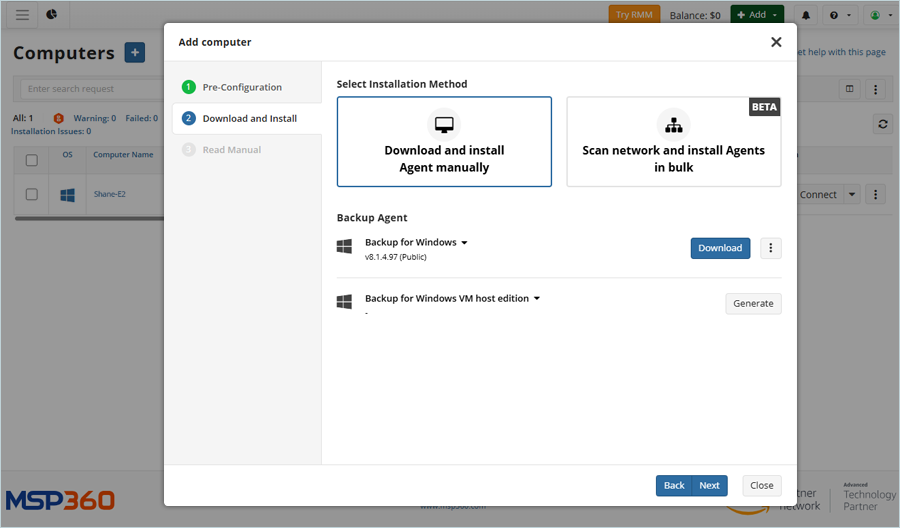Click the search request input field
This screenshot has width=900, height=528.
[x=90, y=89]
